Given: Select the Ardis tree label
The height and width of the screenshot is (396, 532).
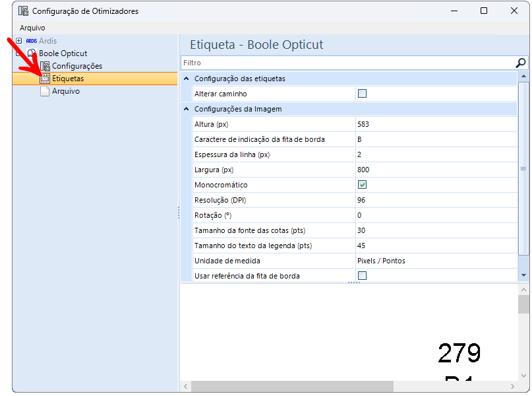Looking at the screenshot, I should coord(47,41).
